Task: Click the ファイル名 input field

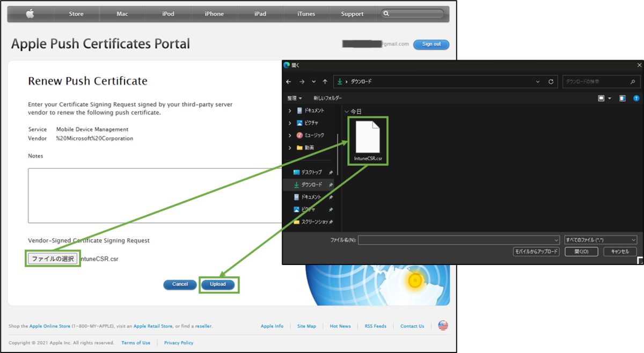Action: coord(456,240)
